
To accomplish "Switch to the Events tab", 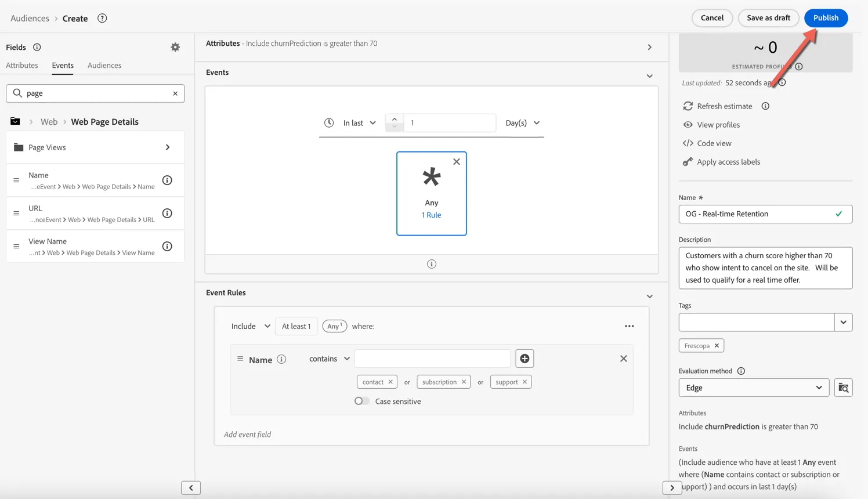I will coord(63,66).
